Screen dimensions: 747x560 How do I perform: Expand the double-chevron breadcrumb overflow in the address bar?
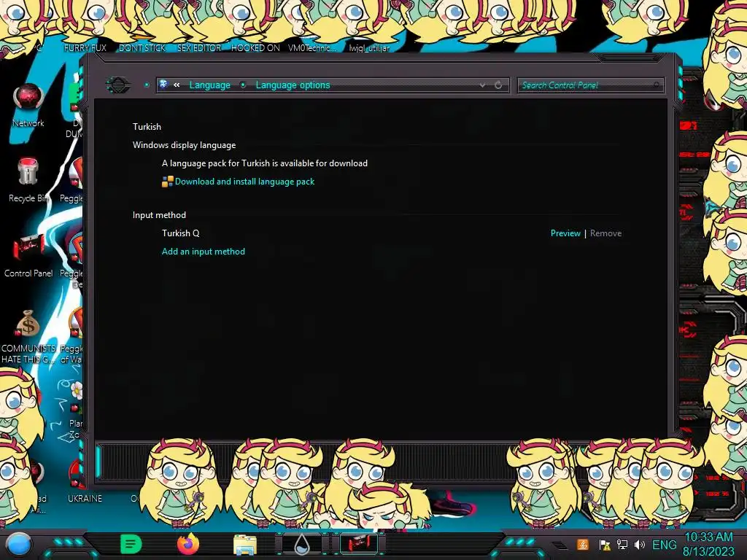[177, 85]
